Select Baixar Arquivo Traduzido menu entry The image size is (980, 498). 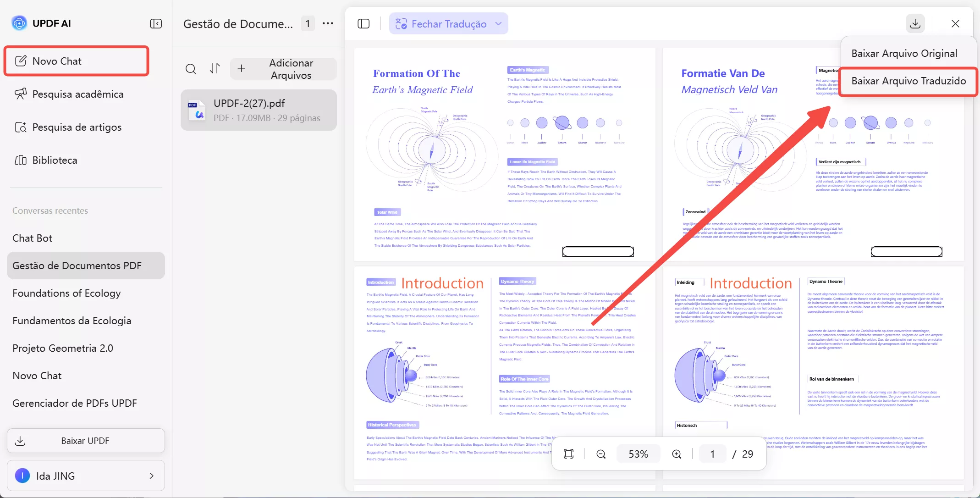coord(908,81)
